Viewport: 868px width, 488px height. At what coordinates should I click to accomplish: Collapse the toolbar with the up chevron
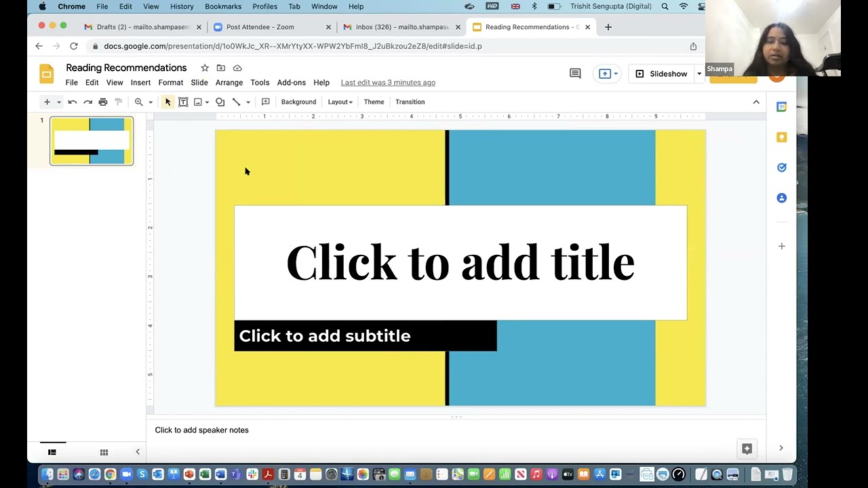756,102
